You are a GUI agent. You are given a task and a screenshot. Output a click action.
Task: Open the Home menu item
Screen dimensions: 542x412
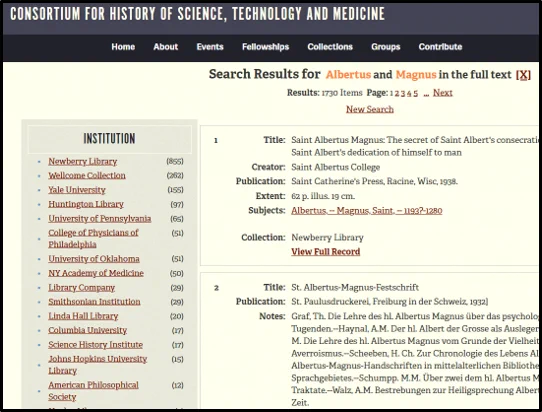123,47
